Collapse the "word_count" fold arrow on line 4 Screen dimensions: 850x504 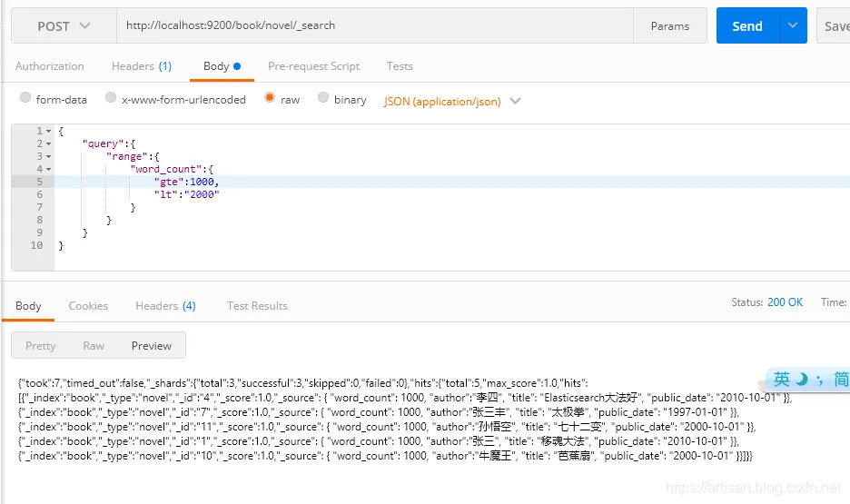pos(48,170)
